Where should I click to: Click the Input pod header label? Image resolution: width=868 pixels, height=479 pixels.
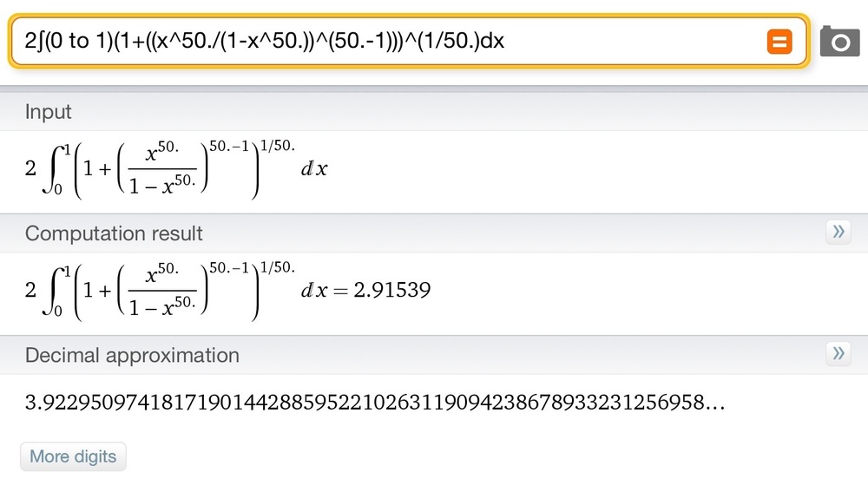point(49,112)
